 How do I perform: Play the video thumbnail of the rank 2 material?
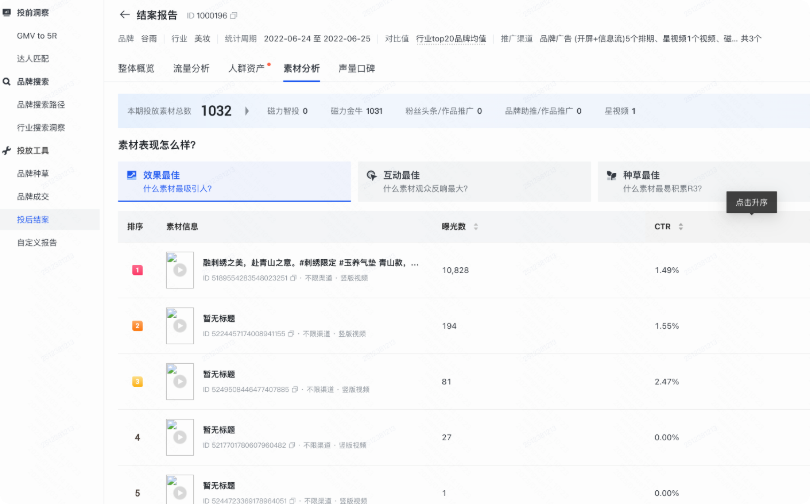point(180,326)
